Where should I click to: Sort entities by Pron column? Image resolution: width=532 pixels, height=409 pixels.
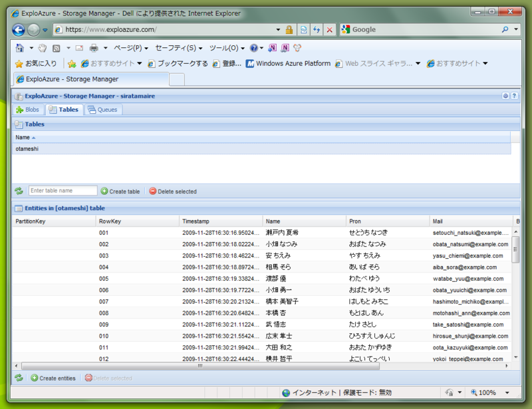click(x=388, y=221)
